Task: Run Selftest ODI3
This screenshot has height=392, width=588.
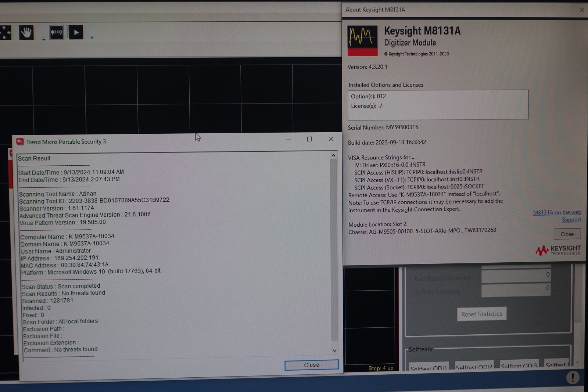Action: click(x=519, y=366)
